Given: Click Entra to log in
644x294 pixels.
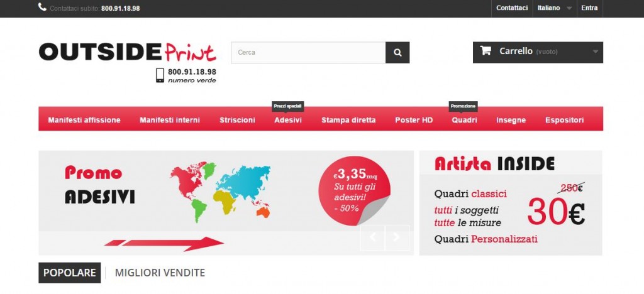Looking at the screenshot, I should [589, 8].
